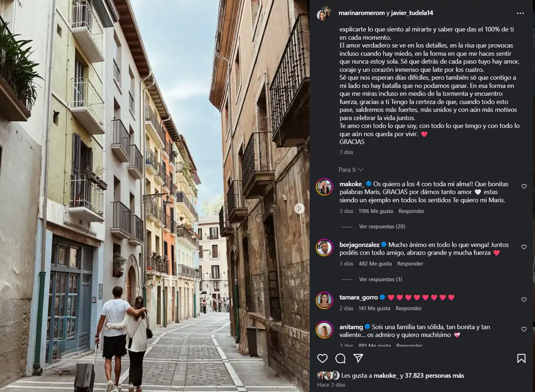The width and height of the screenshot is (535, 392).
Task: Like tamara_gorro's comment with small heart
Action: coord(524,300)
